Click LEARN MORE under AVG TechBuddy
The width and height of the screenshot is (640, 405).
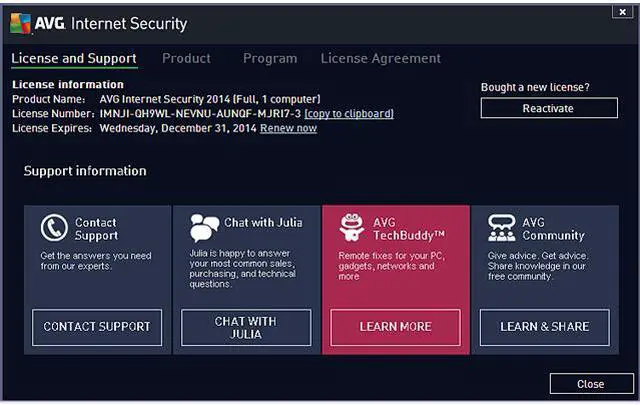tap(395, 327)
